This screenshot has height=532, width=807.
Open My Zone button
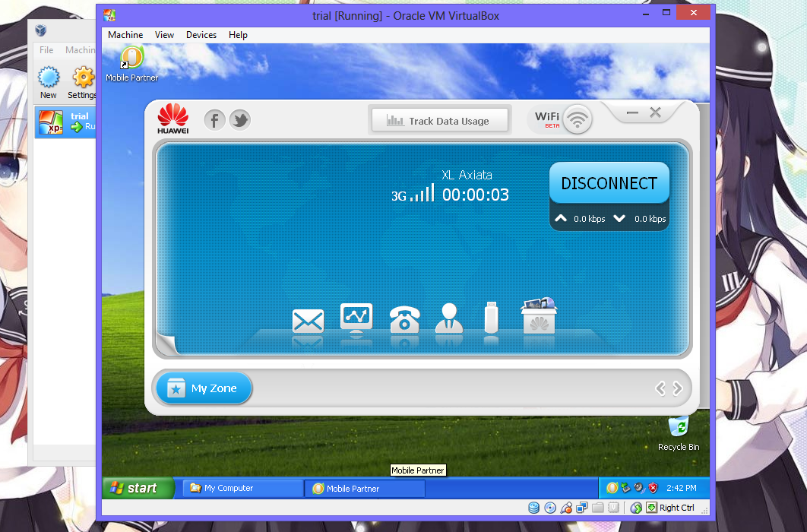pyautogui.click(x=204, y=388)
